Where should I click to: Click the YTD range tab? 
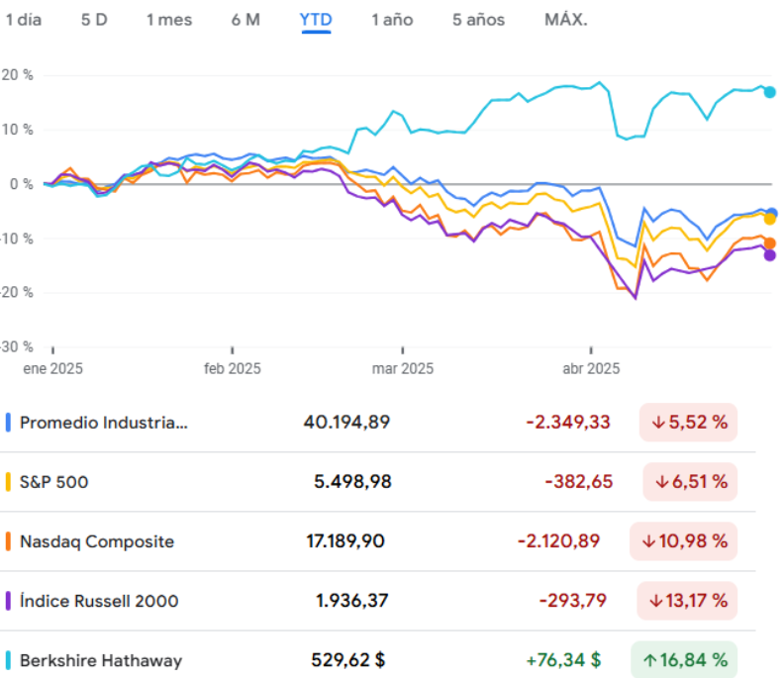[316, 20]
